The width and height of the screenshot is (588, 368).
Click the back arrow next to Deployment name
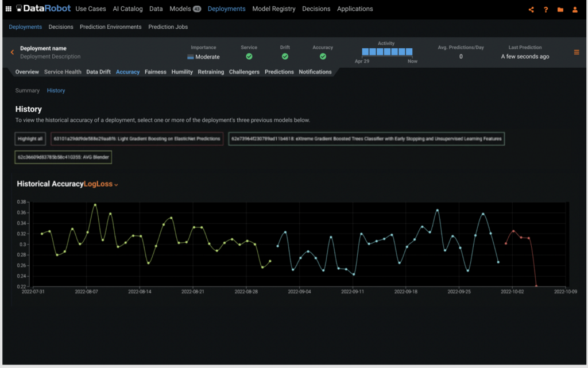click(x=11, y=52)
